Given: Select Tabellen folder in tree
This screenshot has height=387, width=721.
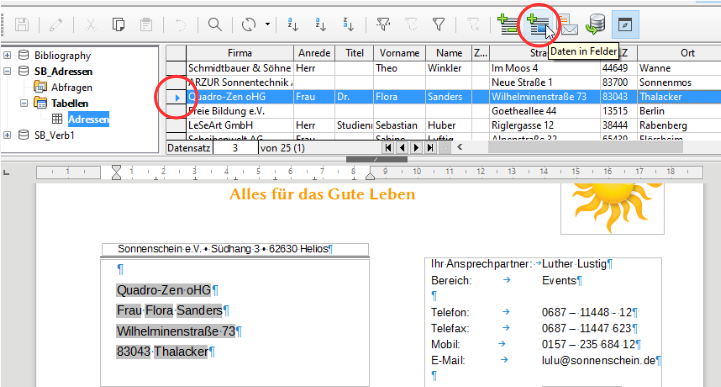Looking at the screenshot, I should (x=69, y=103).
